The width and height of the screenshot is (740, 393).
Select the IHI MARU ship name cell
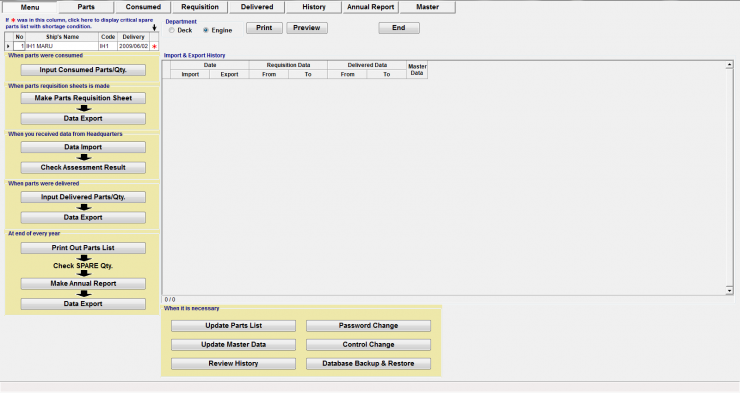point(62,46)
